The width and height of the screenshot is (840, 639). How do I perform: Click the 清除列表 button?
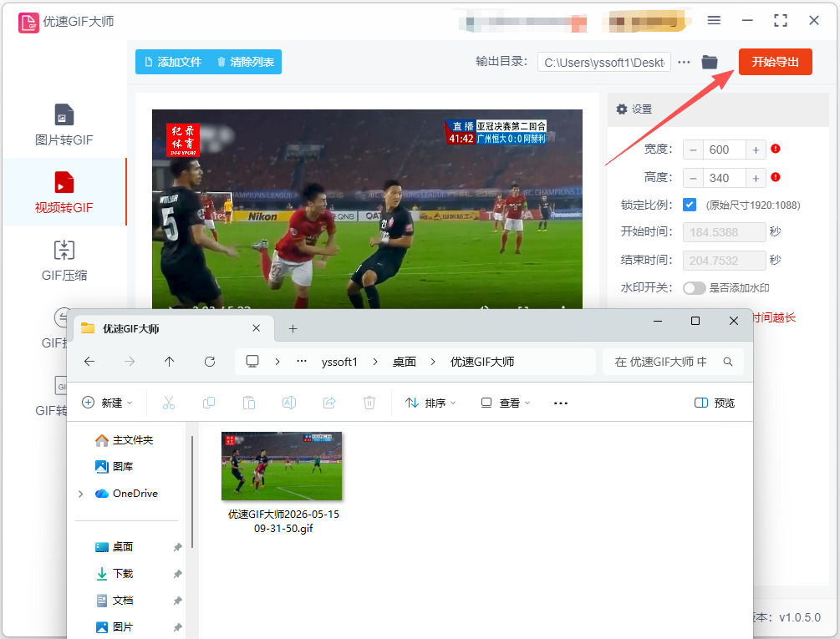246,62
